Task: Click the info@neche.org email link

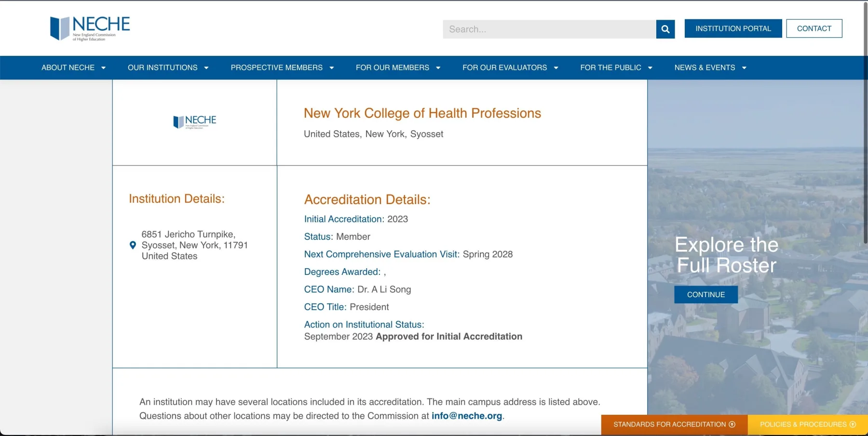Action: click(467, 416)
